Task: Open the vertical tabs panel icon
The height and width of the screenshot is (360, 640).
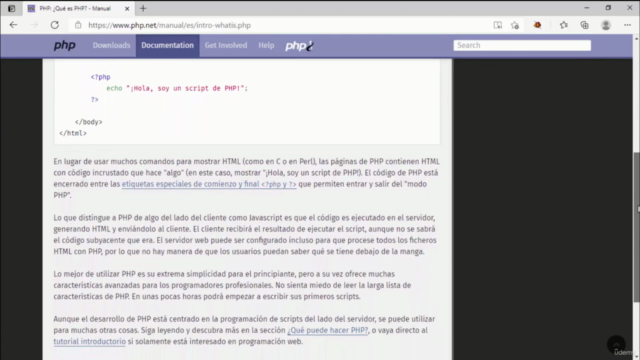Action: coord(11,8)
